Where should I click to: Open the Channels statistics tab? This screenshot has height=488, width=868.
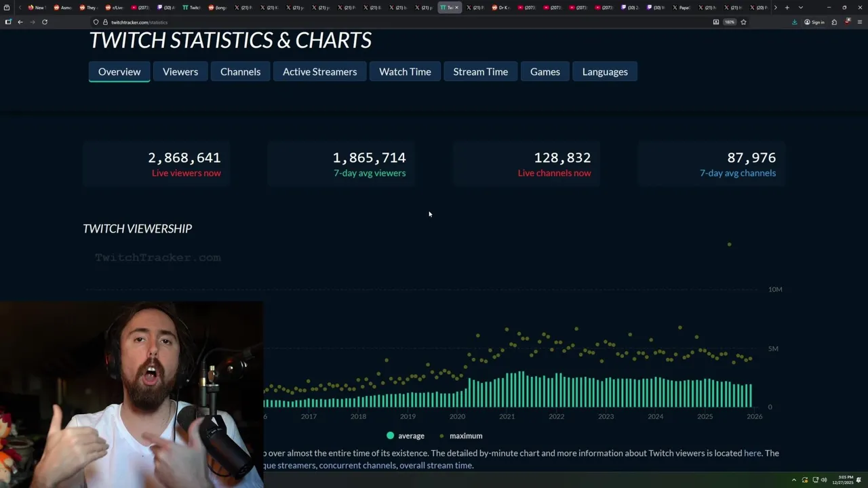click(240, 72)
